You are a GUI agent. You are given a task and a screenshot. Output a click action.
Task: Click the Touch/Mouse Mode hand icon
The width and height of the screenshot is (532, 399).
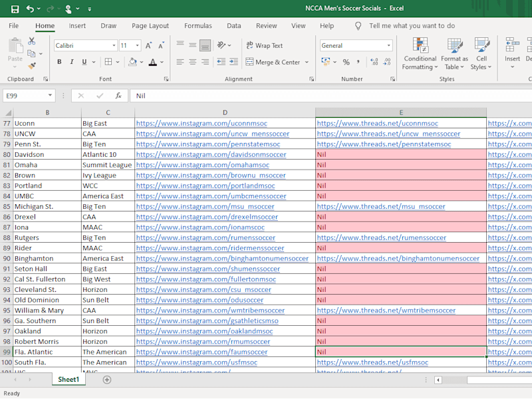pyautogui.click(x=68, y=9)
